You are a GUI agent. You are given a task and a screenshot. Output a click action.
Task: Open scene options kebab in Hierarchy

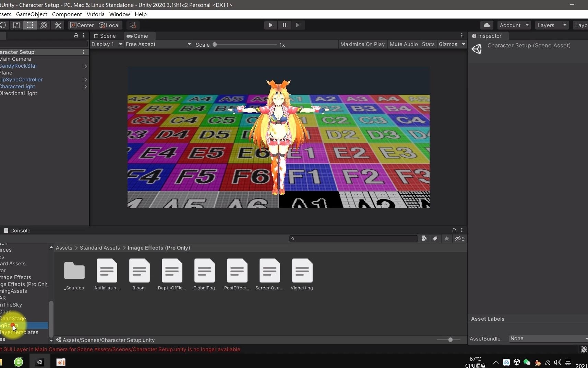pyautogui.click(x=83, y=52)
